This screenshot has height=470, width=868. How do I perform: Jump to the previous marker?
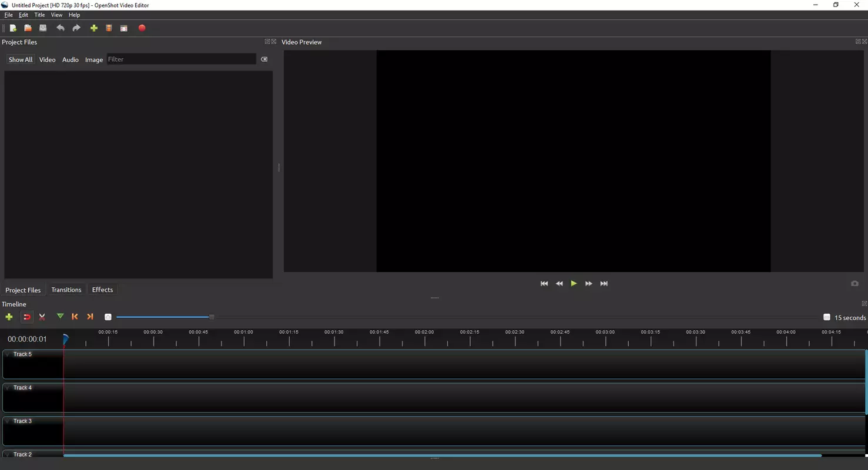click(75, 317)
